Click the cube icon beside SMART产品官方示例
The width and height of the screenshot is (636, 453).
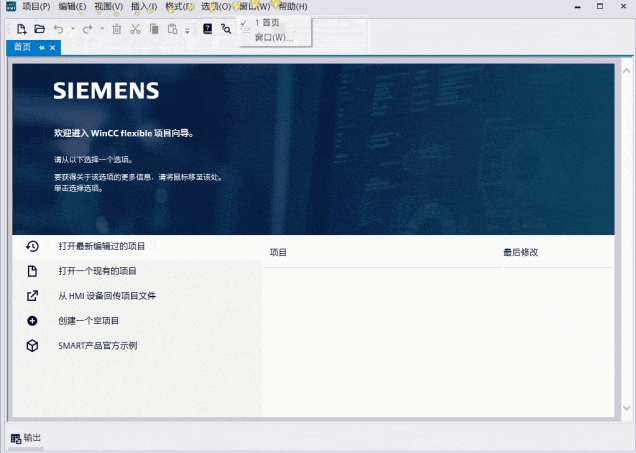click(x=32, y=346)
